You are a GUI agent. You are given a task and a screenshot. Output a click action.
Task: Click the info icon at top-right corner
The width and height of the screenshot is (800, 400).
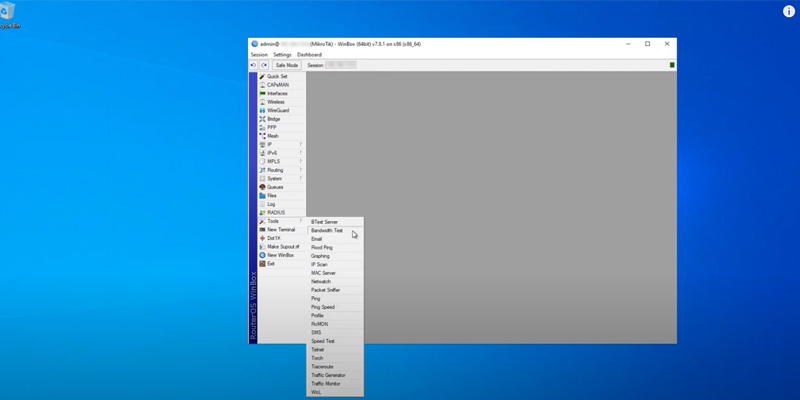tap(789, 11)
